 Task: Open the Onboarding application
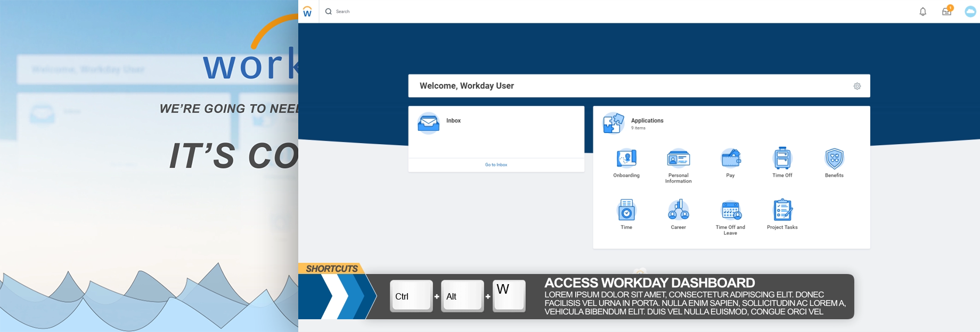626,163
